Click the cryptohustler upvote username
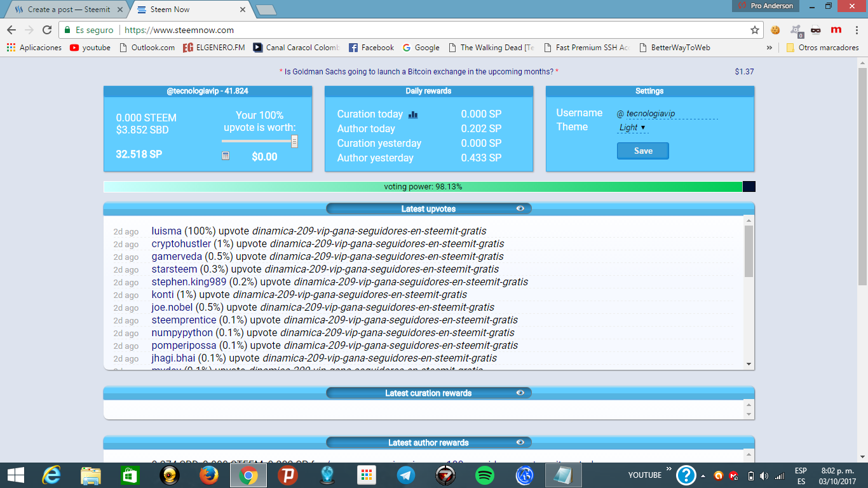868x488 pixels. click(181, 244)
